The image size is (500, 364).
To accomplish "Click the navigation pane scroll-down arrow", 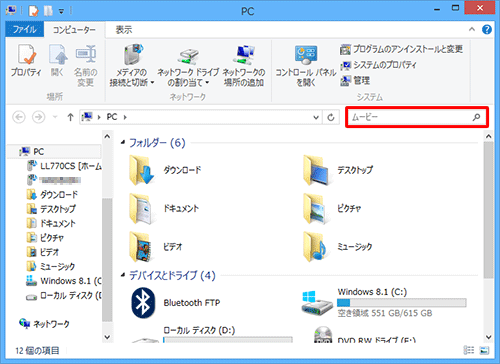I will (107, 337).
